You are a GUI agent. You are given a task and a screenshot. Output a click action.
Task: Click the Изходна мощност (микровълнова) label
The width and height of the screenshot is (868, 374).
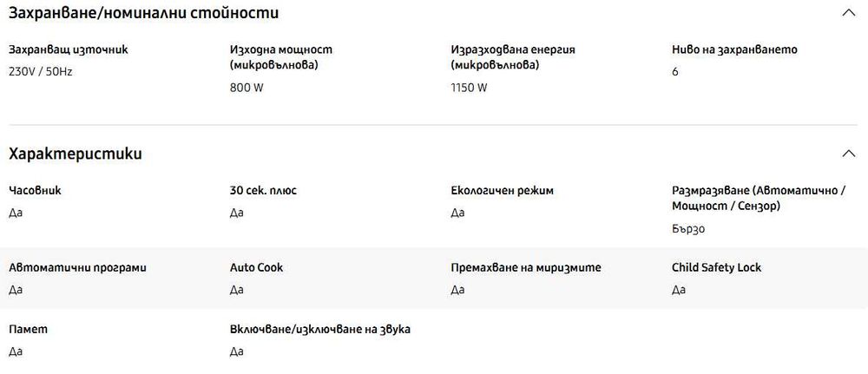(281, 57)
